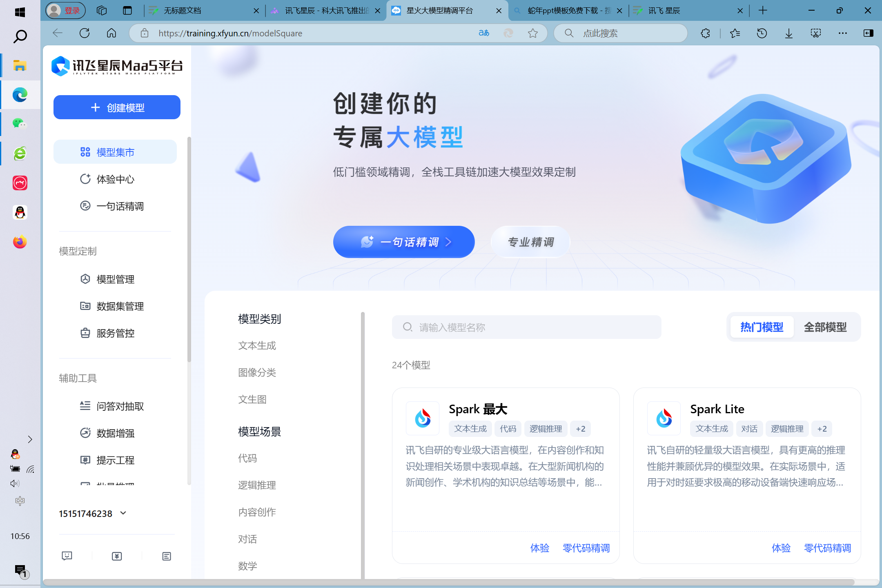This screenshot has height=588, width=882.
Task: Open 一句话精调 sidebar item
Action: tap(115, 206)
